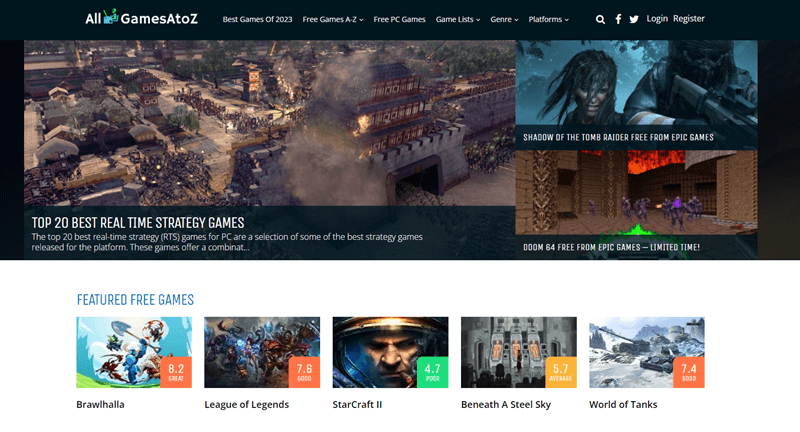
Task: Open the League of Legends thumbnail
Action: (262, 352)
